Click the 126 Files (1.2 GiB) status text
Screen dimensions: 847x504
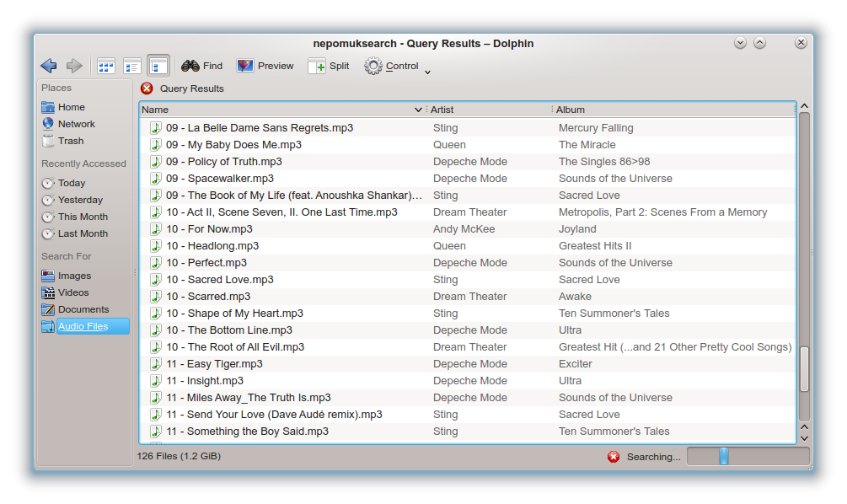pos(179,456)
